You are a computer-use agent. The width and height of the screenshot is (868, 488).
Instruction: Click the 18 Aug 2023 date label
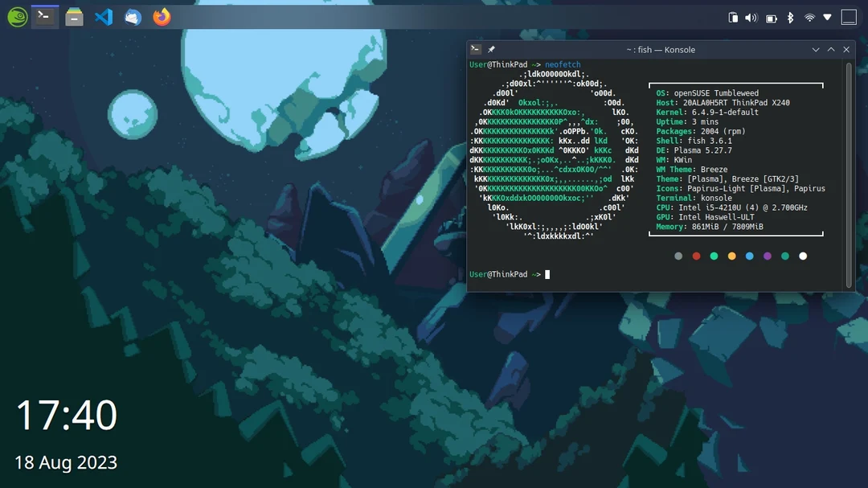(67, 462)
